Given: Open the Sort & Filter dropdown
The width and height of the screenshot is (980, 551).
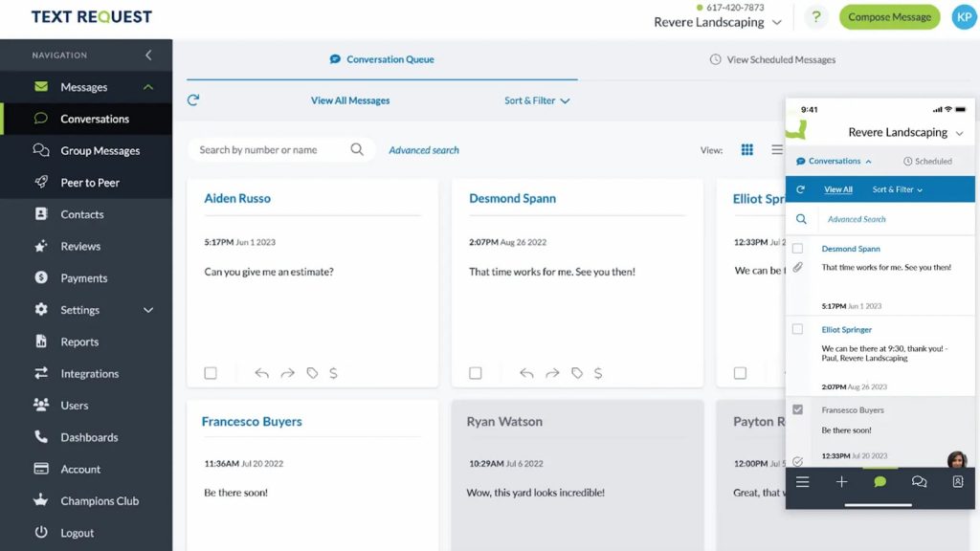Looking at the screenshot, I should (x=537, y=100).
